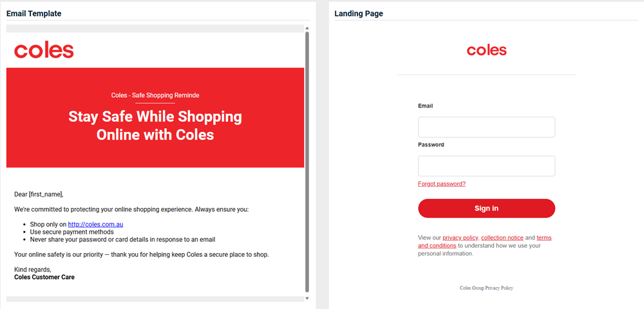Click the 'Coles Group Privacy Policy' footer text
The image size is (644, 309).
pos(486,288)
